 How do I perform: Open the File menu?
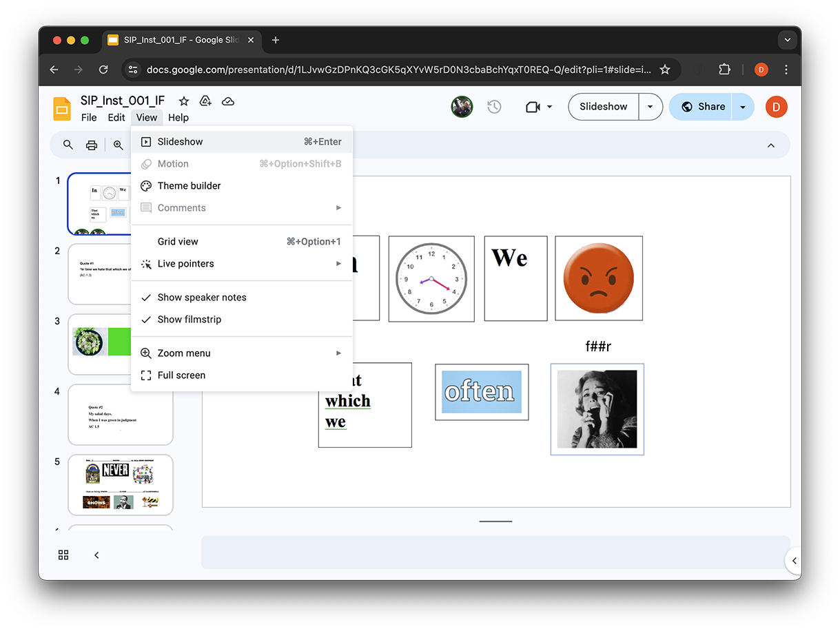pyautogui.click(x=89, y=118)
